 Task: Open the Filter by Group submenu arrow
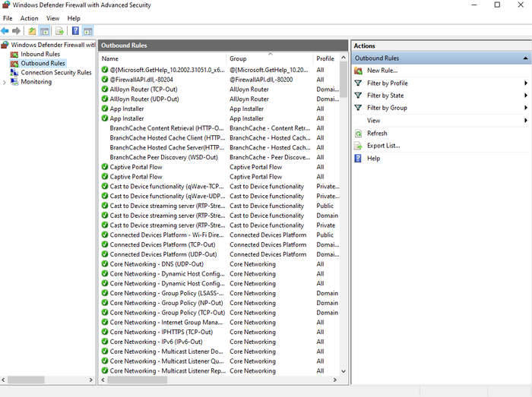click(526, 108)
